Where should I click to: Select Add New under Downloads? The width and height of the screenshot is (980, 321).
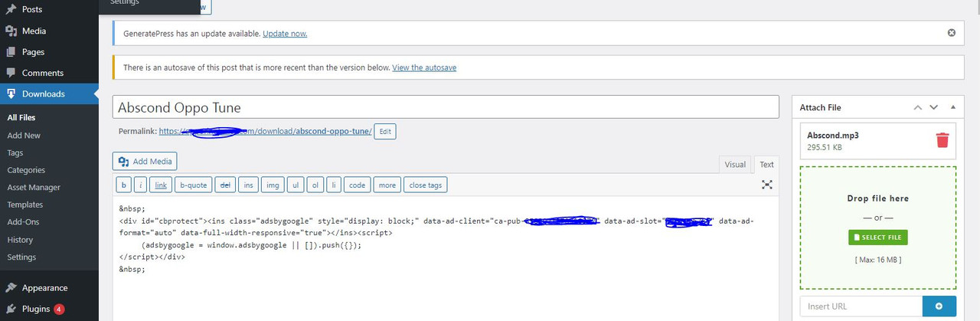pyautogui.click(x=24, y=135)
